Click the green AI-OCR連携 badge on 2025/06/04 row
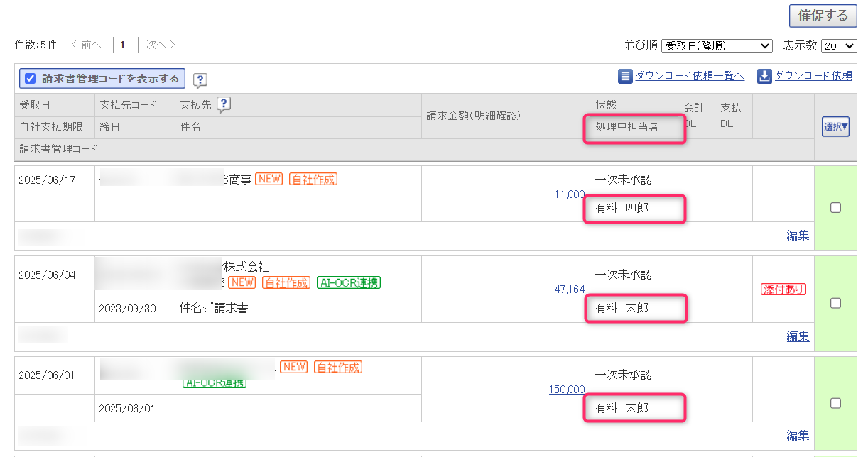 348,282
